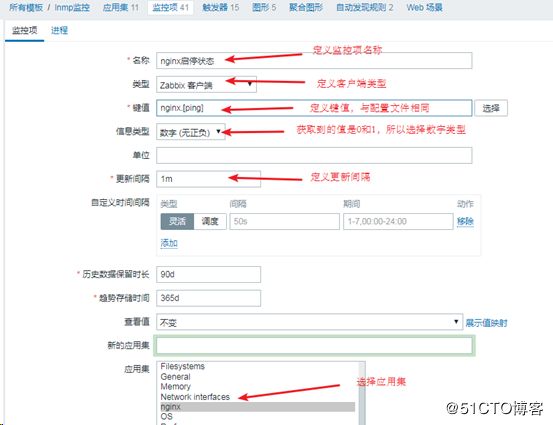Image resolution: width=553 pixels, height=425 pixels.
Task: Click the 添加 link under custom intervals
Action: click(x=169, y=243)
